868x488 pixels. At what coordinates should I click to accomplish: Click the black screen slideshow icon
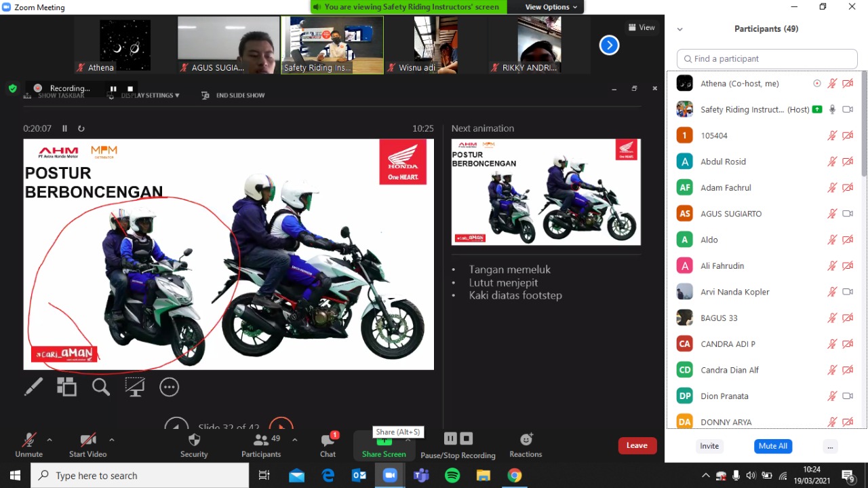pos(135,387)
